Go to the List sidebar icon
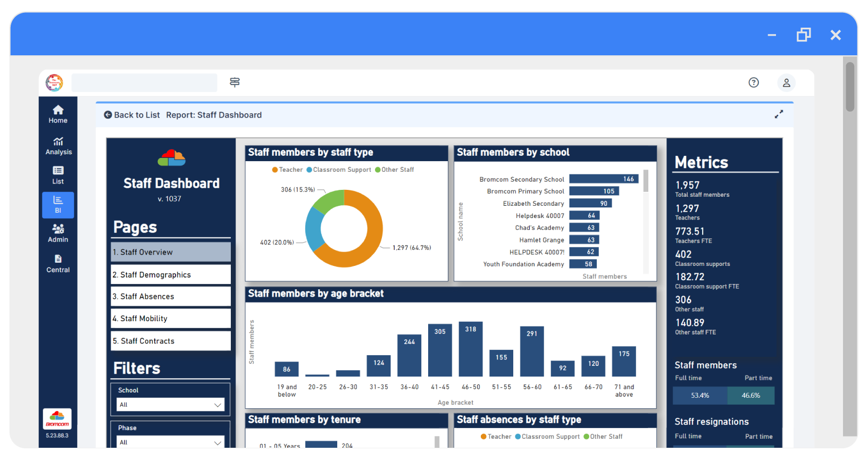Viewport: 868px width, 460px height. pyautogui.click(x=58, y=175)
